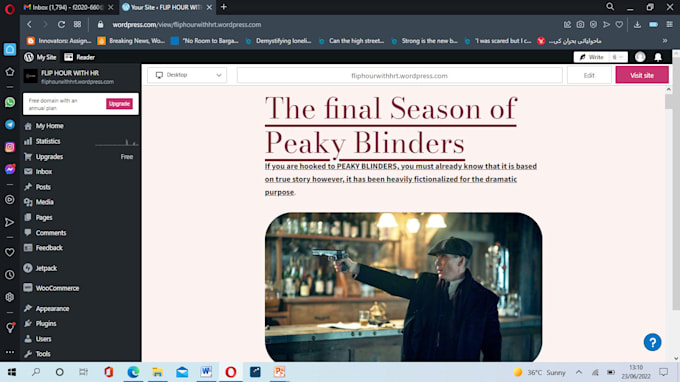
Task: Open WhatsApp in Opera sidebar
Action: point(10,102)
